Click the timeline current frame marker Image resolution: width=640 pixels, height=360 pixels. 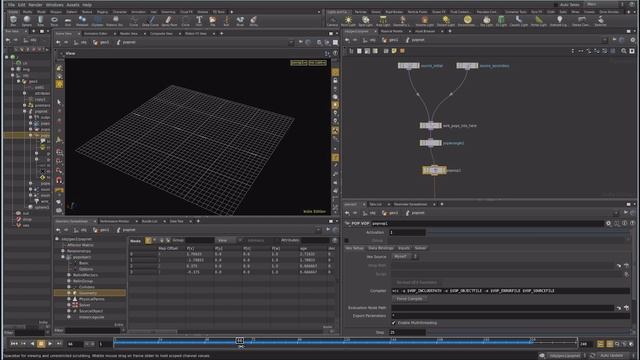[x=240, y=340]
